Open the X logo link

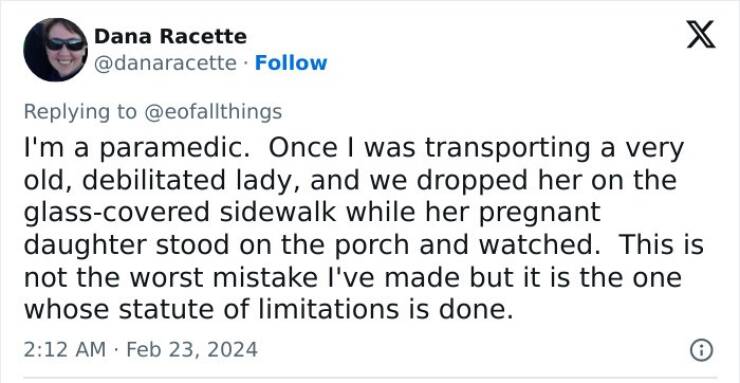pos(701,34)
